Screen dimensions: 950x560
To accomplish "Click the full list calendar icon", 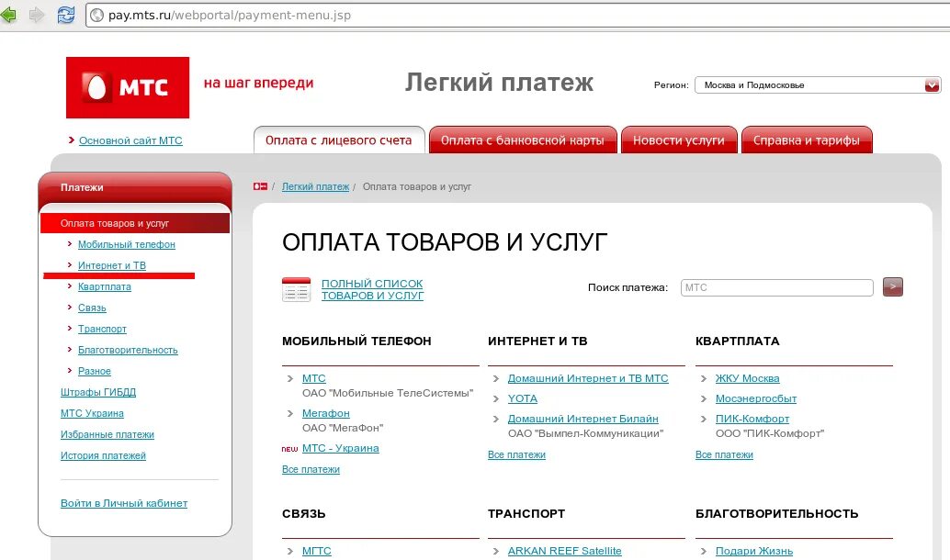I will 296,289.
